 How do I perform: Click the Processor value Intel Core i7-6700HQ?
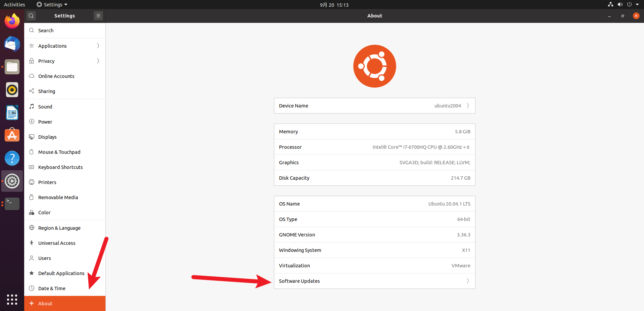421,147
